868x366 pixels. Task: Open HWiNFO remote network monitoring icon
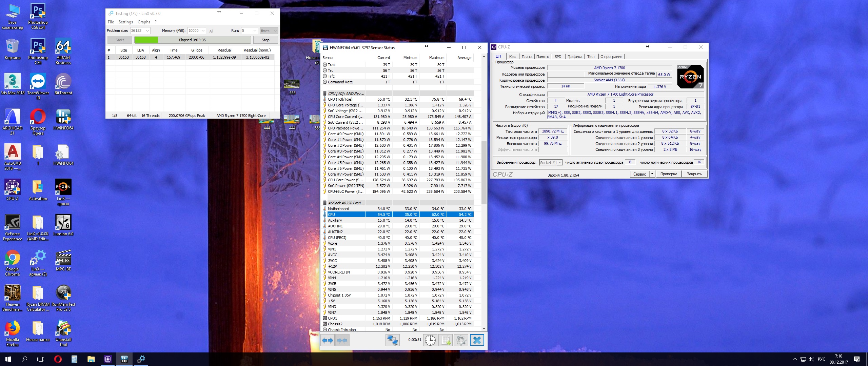tap(392, 340)
